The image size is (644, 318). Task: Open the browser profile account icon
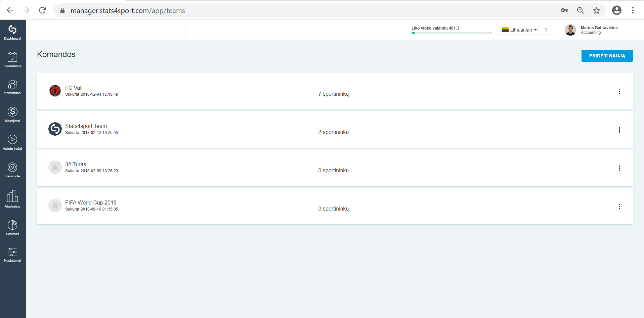tap(617, 10)
